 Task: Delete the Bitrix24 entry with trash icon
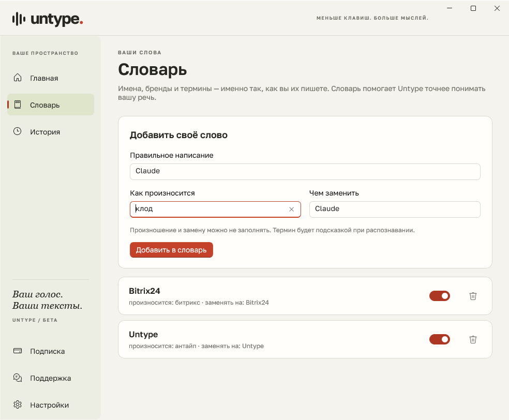(473, 296)
